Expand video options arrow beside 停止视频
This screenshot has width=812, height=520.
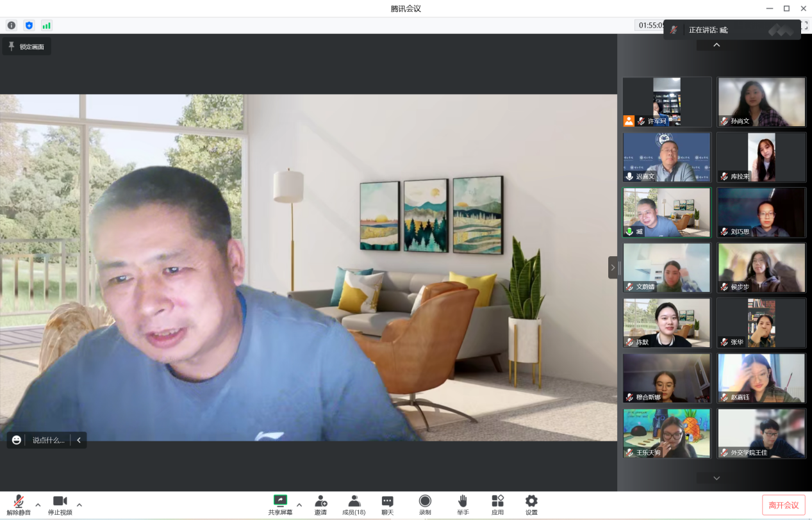[79, 505]
